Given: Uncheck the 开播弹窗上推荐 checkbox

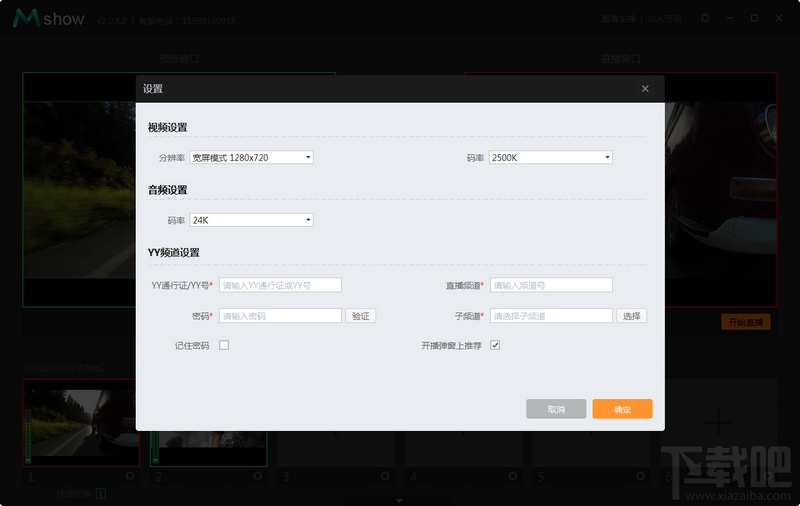Looking at the screenshot, I should coord(495,345).
